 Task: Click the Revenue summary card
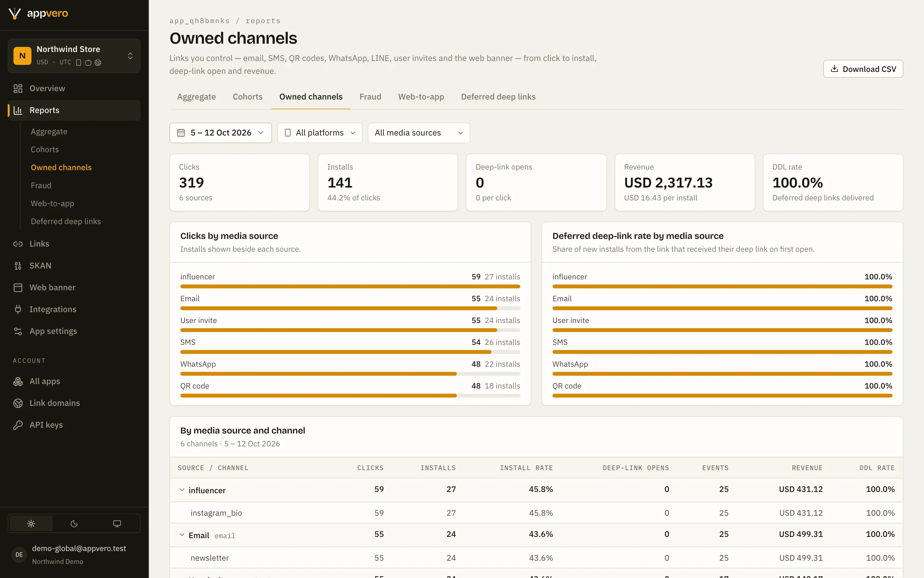[x=685, y=182]
